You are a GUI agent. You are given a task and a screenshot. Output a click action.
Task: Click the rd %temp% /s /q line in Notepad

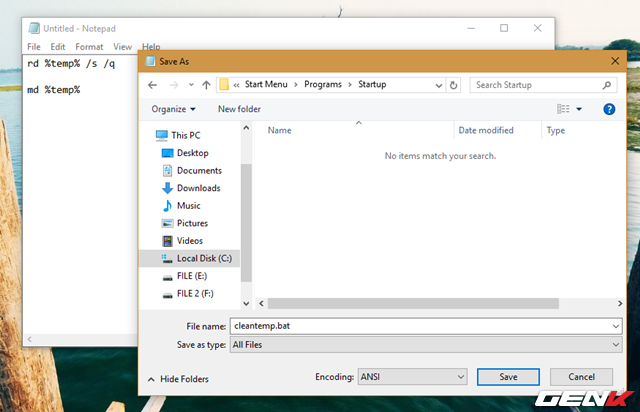coord(71,63)
